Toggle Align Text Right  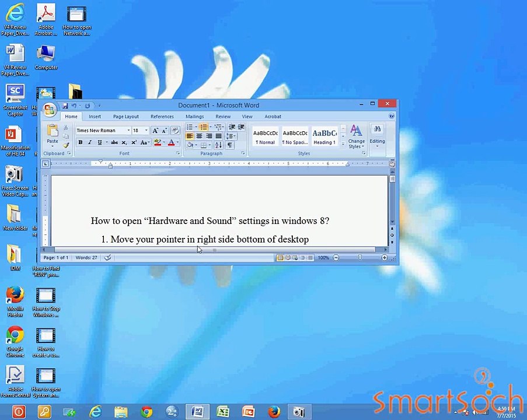click(x=209, y=136)
